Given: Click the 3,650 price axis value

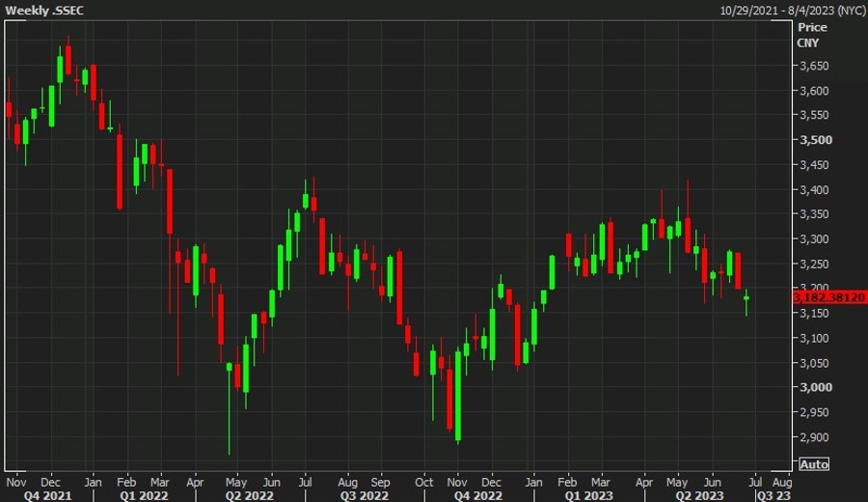Looking at the screenshot, I should tap(814, 66).
